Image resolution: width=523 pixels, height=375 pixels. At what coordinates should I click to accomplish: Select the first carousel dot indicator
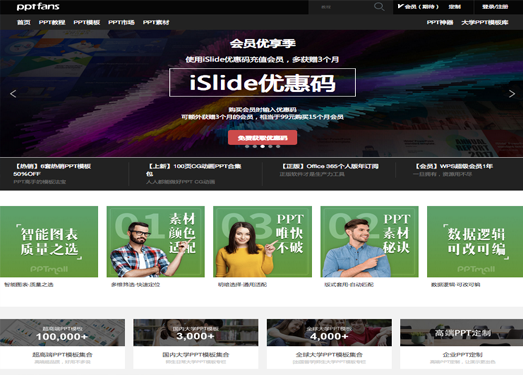[247, 146]
